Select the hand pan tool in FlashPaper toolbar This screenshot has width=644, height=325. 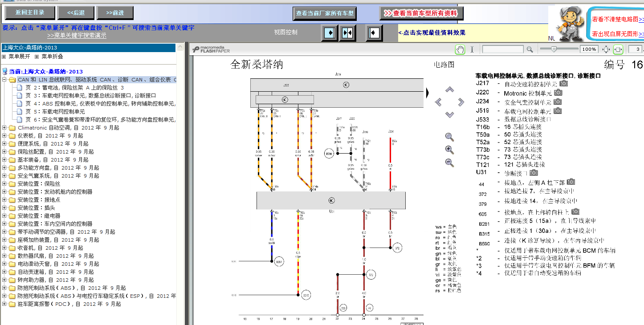(460, 49)
